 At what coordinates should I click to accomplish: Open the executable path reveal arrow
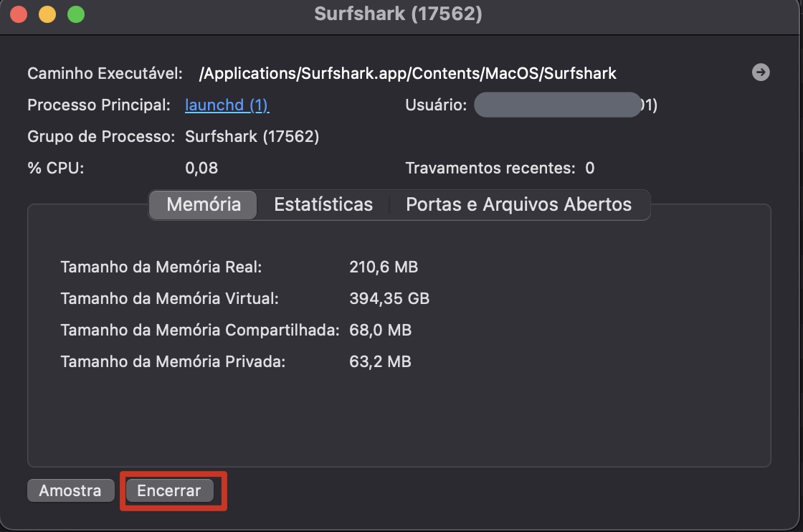pyautogui.click(x=761, y=72)
